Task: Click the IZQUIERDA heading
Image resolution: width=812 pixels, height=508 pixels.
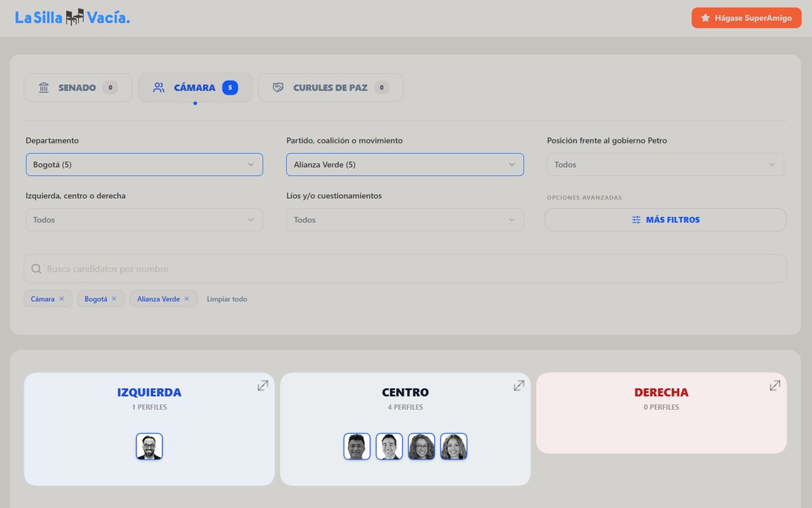Action: pyautogui.click(x=150, y=392)
